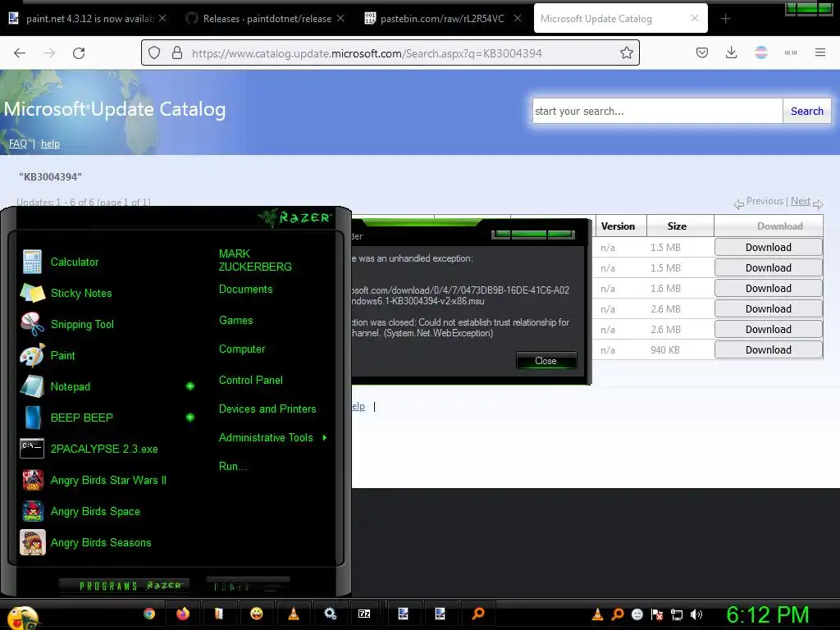The image size is (840, 630).
Task: Expand BEEP BEEP jump list dot
Action: 190,418
